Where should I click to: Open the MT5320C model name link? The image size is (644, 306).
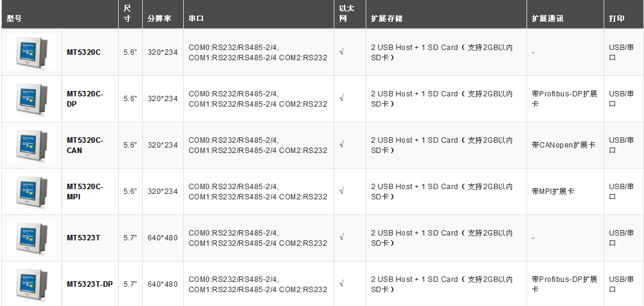click(84, 52)
